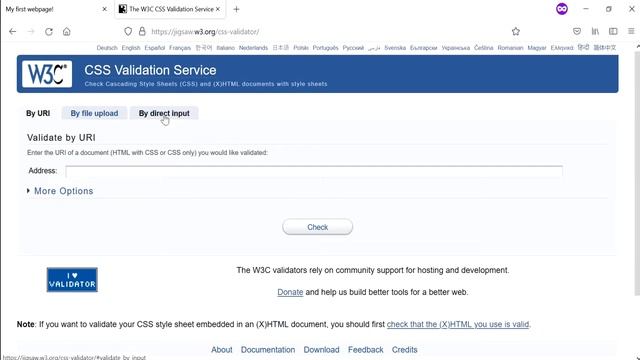640x360 pixels.
Task: Close the My first webpage tab
Action: (104, 9)
